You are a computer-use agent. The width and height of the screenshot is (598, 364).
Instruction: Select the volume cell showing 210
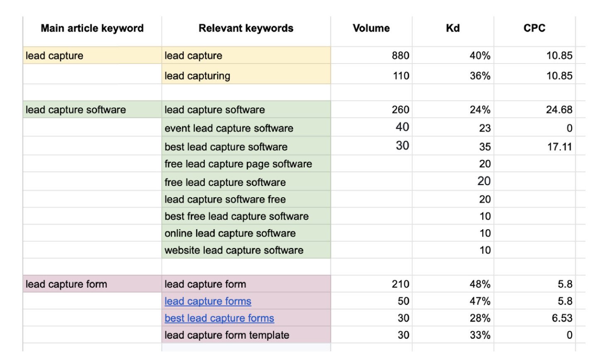coord(371,284)
